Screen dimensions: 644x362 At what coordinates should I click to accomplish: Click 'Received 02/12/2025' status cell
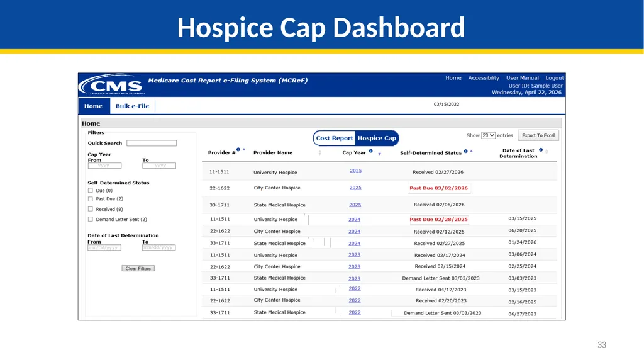(x=439, y=232)
